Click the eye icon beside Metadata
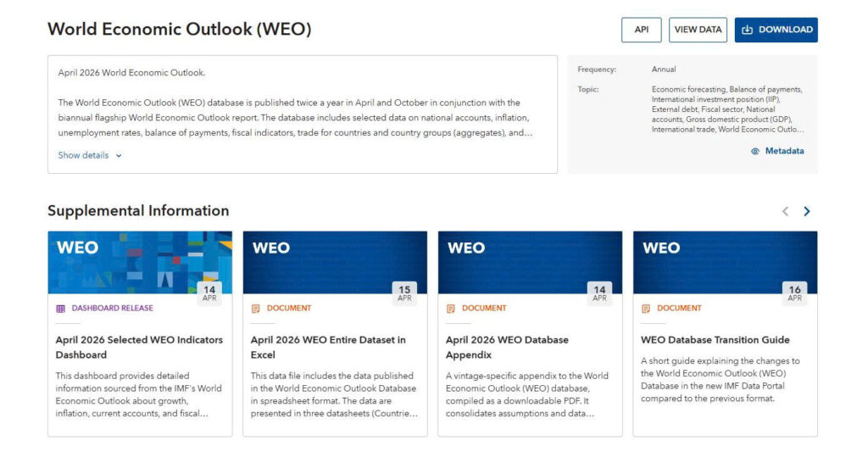This screenshot has width=868, height=452. (755, 151)
